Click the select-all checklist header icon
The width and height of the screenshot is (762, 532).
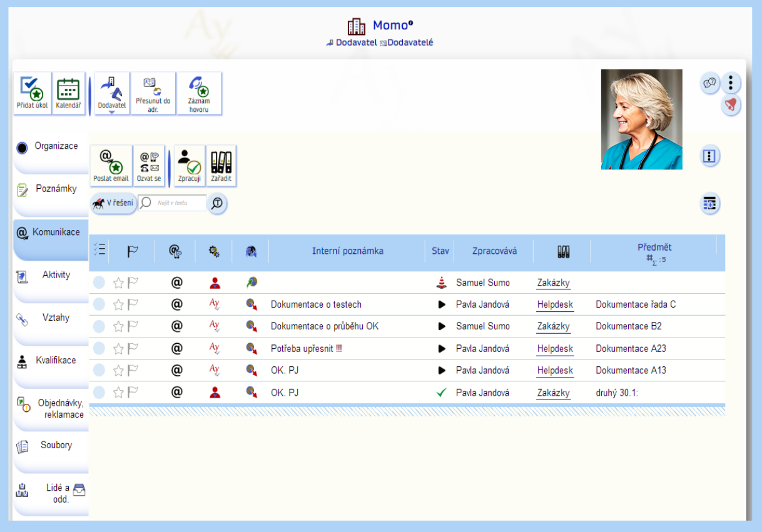[x=99, y=249]
